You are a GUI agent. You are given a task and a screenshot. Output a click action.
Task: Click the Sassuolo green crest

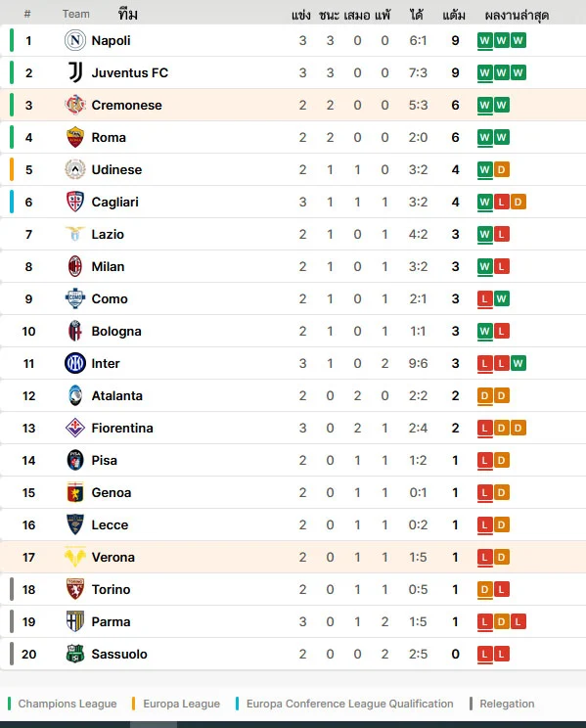[x=74, y=654]
